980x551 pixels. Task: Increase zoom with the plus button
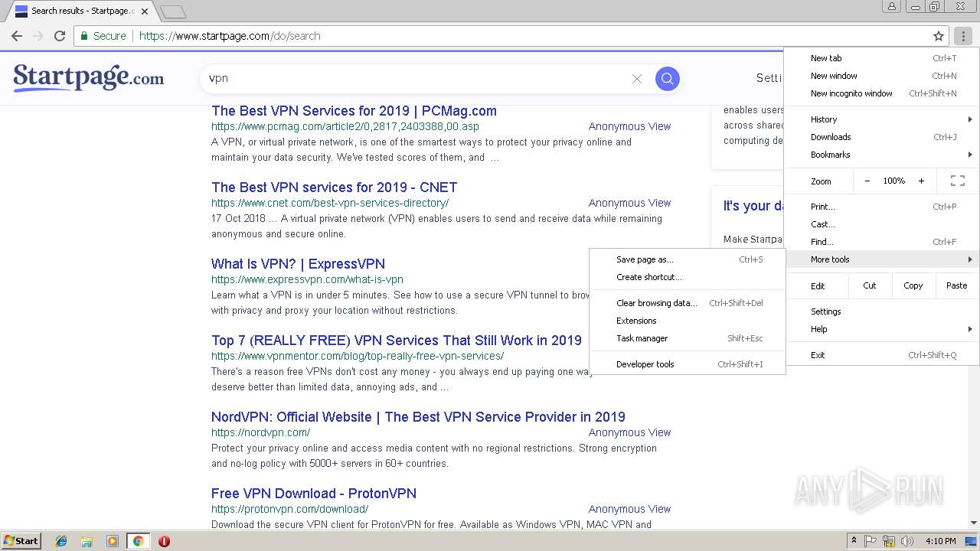pos(921,181)
